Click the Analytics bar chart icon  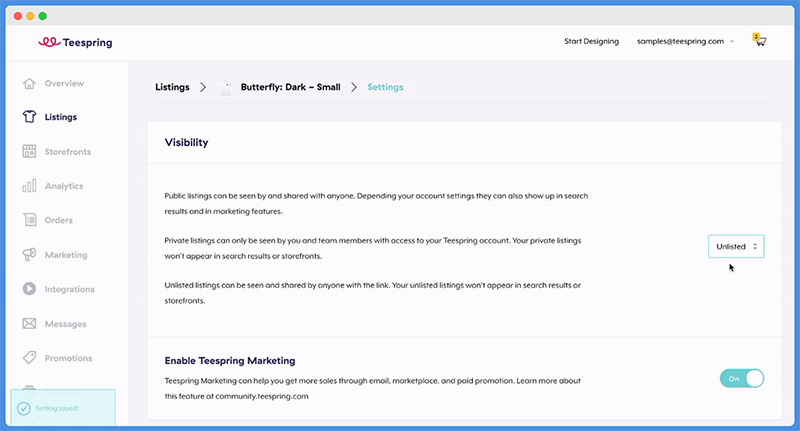coord(29,186)
